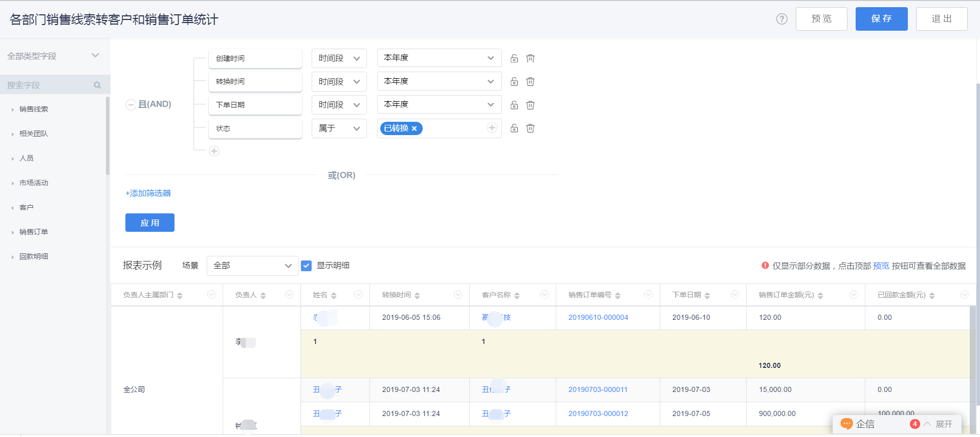Click the 保存 button

(881, 19)
